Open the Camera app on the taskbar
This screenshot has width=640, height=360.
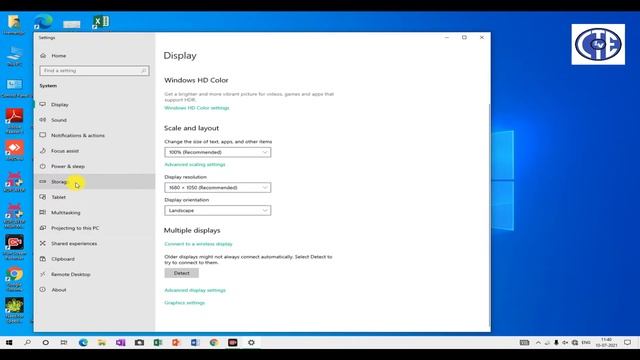(x=139, y=342)
